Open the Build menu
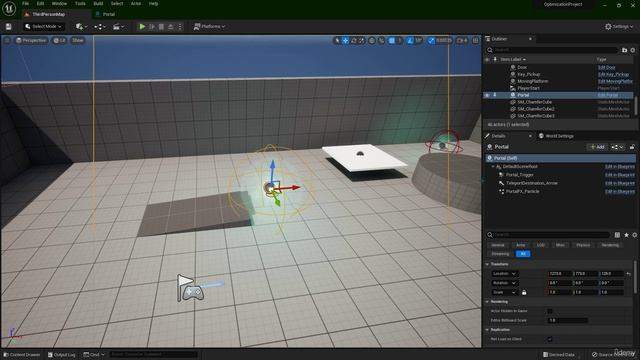The image size is (640, 360). 98,4
